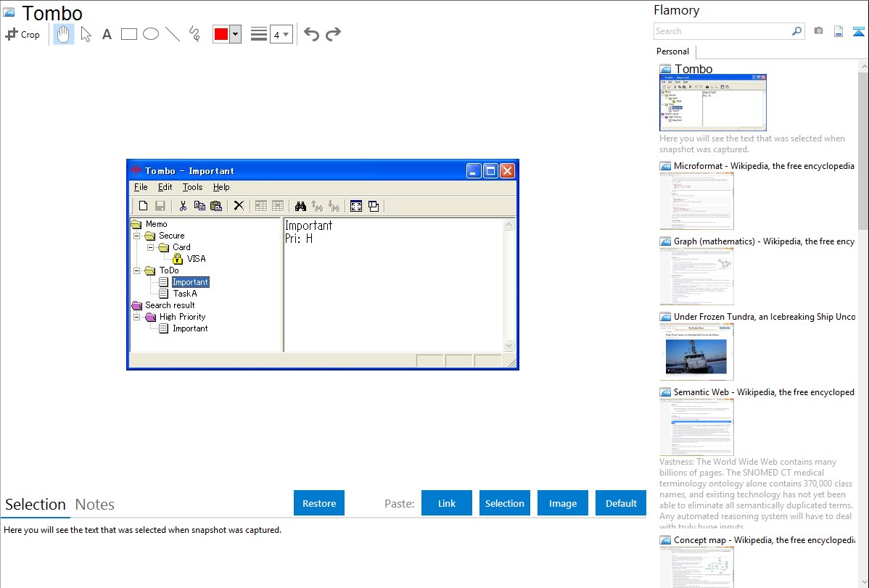Choose the arrow pointer selection tool
The height and width of the screenshot is (588, 869).
pyautogui.click(x=86, y=34)
